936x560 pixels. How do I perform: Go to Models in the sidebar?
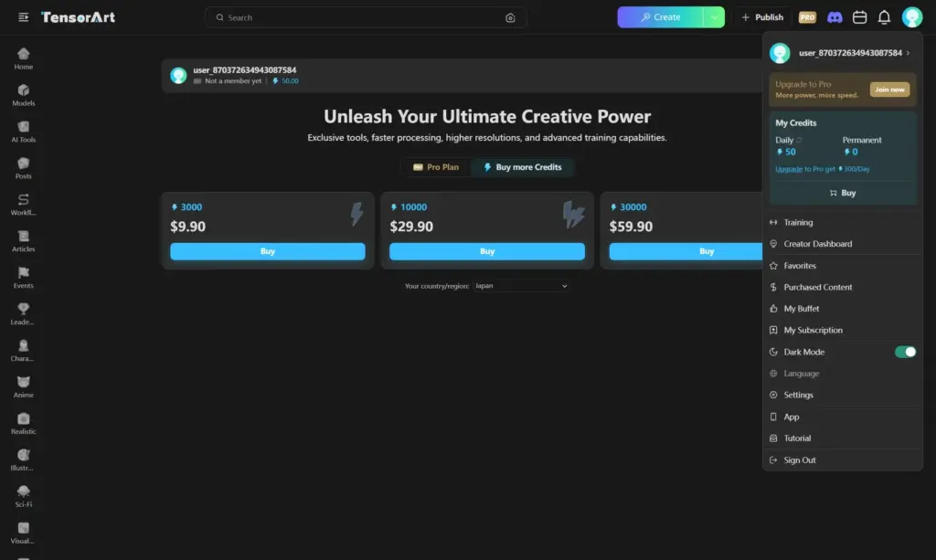click(x=23, y=95)
